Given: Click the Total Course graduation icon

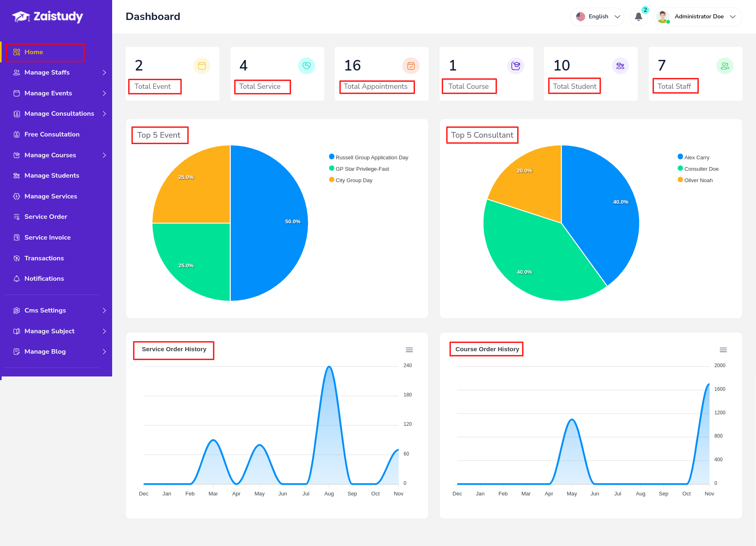Looking at the screenshot, I should pyautogui.click(x=516, y=66).
